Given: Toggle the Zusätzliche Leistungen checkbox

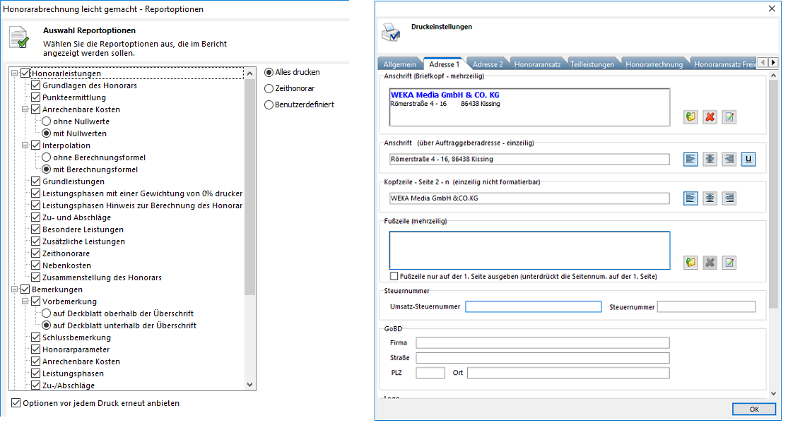Looking at the screenshot, I should click(35, 241).
